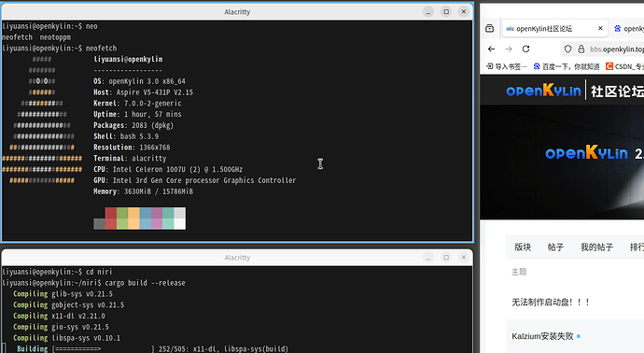Click the 'OS: openKylin 3.0 x86_64' line
This screenshot has width=644, height=353.
tap(139, 81)
